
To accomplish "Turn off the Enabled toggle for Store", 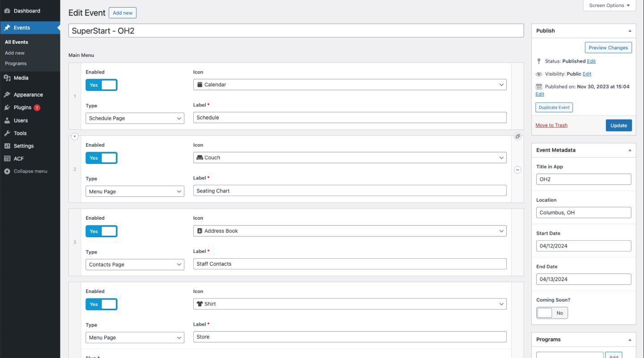I will click(102, 304).
